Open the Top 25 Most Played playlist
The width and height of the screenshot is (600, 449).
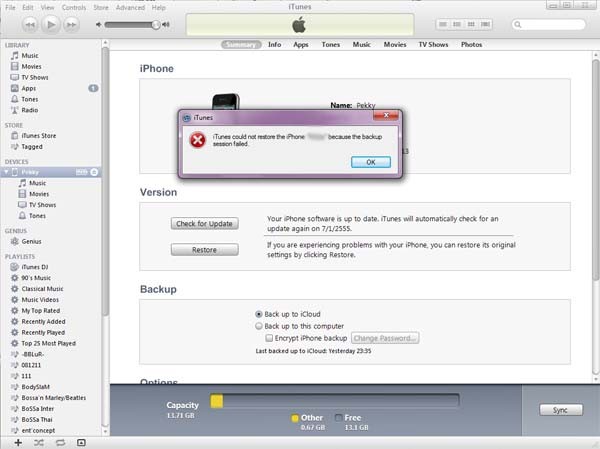click(49, 343)
